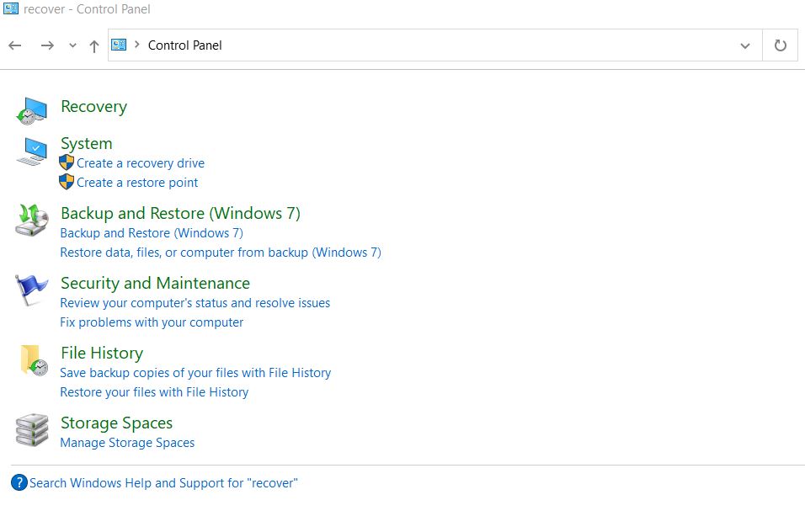
Task: Open the Recovery monitor-with-clock icon
Action: click(32, 111)
